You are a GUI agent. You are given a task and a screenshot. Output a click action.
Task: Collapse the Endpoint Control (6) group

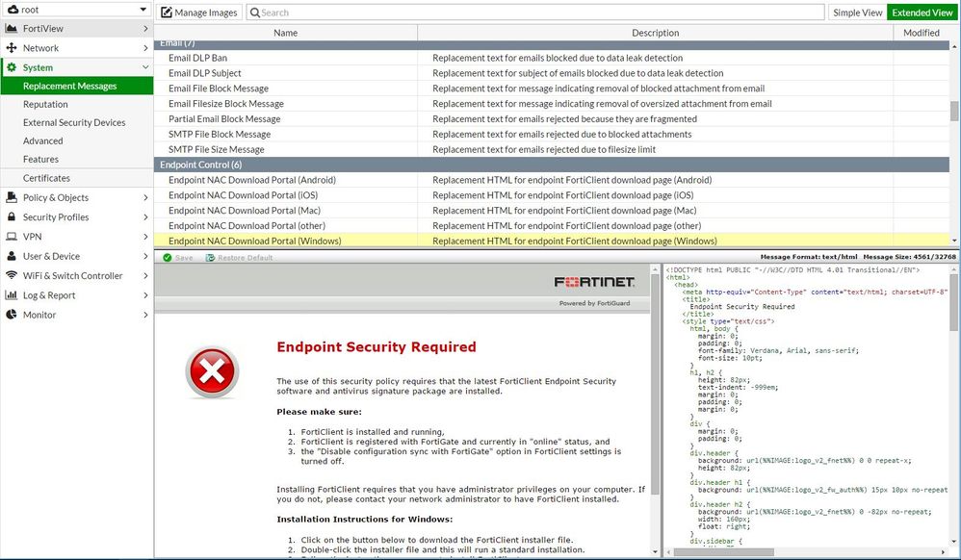[x=552, y=165]
